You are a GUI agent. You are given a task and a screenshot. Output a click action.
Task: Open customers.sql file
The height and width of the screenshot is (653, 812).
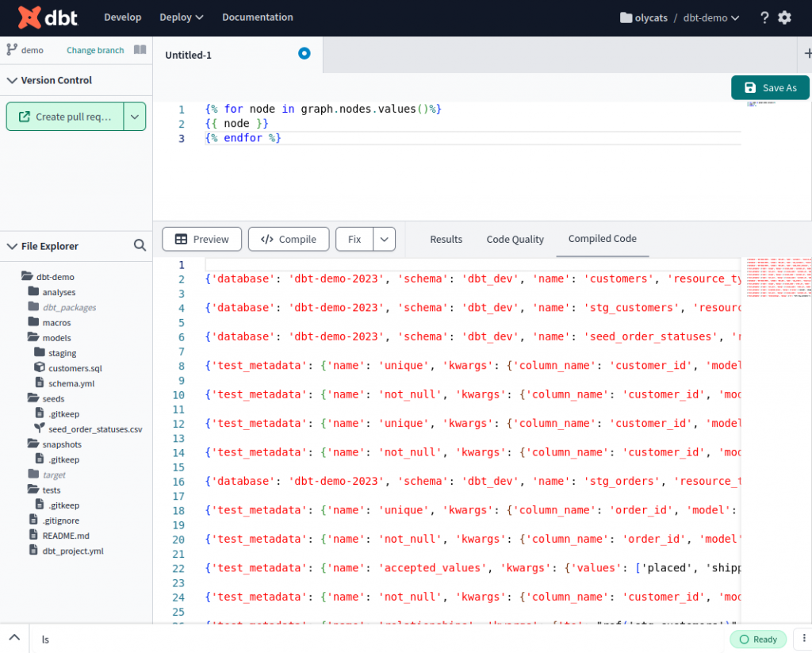tap(75, 368)
